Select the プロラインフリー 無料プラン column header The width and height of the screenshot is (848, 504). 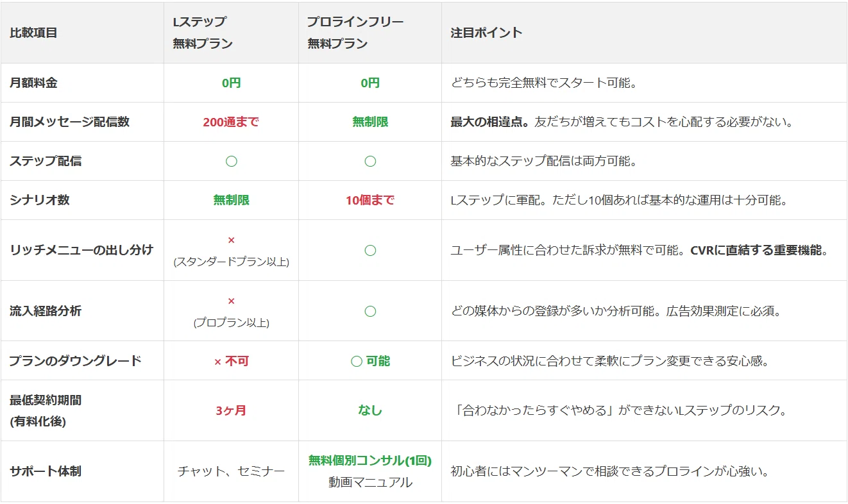[x=370, y=33]
